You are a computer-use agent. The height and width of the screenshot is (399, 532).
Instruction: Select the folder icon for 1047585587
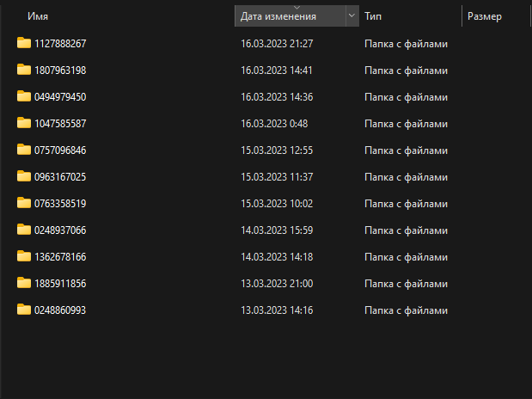pyautogui.click(x=24, y=123)
